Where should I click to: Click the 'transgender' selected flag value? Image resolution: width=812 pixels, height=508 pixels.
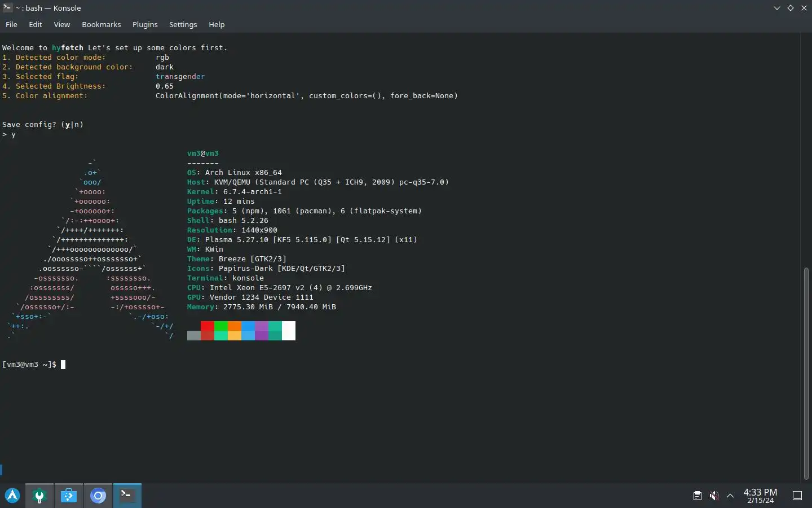[x=180, y=77]
